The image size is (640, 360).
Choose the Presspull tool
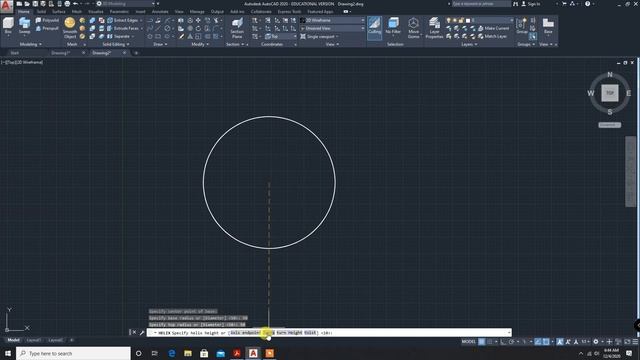click(47, 28)
